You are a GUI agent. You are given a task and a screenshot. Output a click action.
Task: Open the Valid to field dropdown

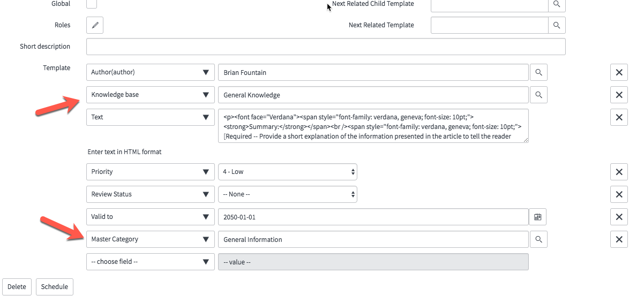click(x=151, y=217)
